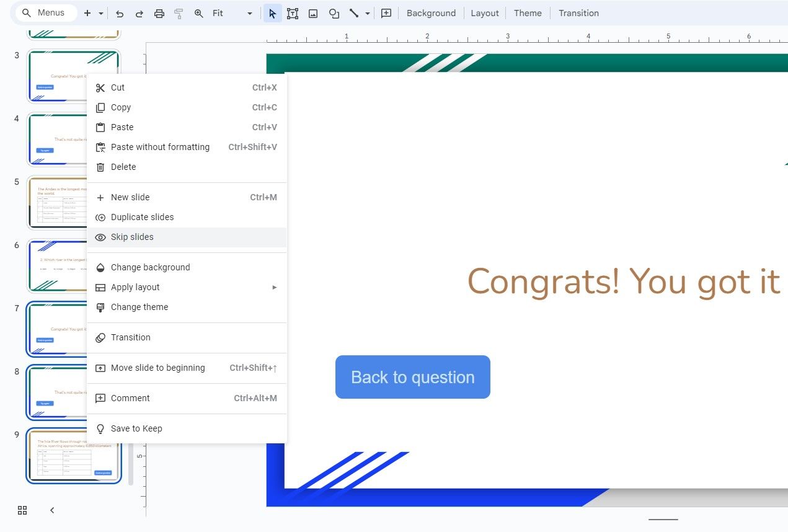
Task: Click the Insert image icon
Action: (313, 13)
